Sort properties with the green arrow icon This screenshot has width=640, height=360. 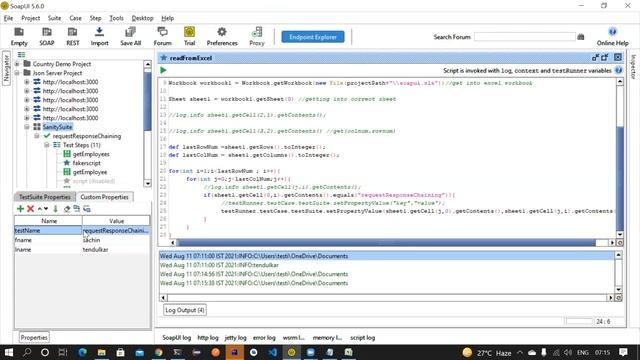[x=56, y=209]
